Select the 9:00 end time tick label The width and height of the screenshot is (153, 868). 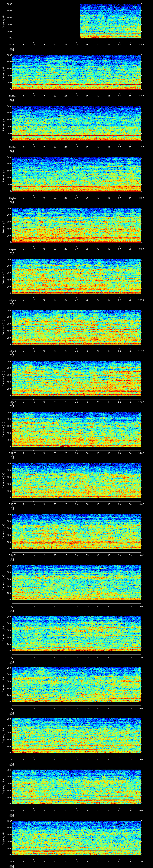(x=141, y=249)
